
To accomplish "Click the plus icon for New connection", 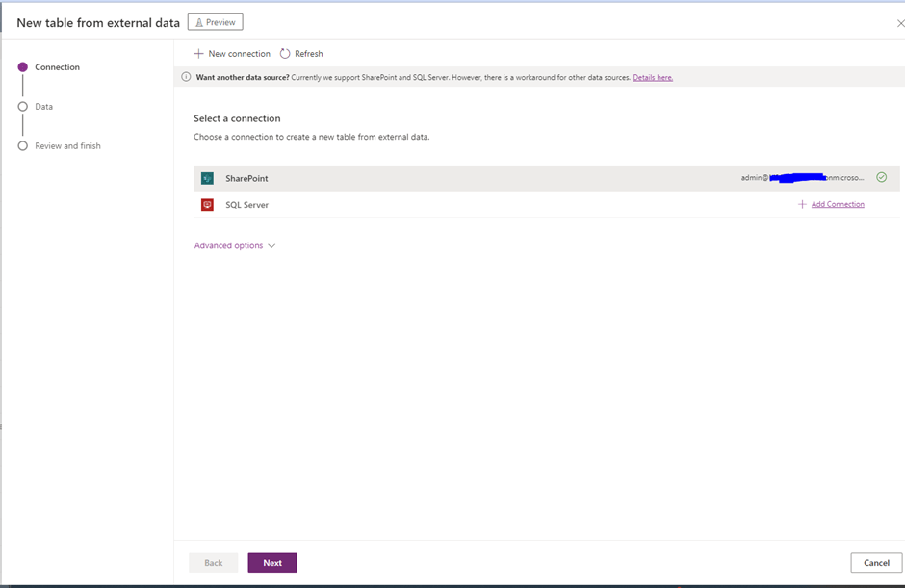I will [x=198, y=54].
